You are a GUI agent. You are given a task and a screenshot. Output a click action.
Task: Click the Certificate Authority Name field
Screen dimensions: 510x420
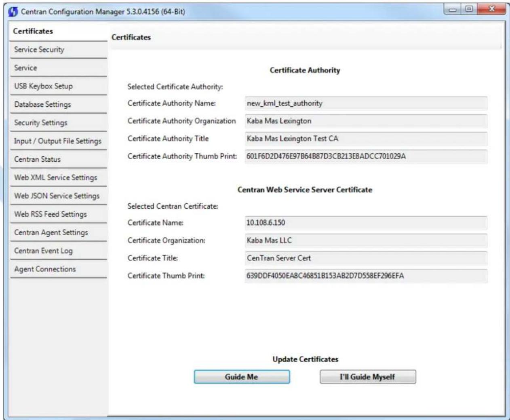(x=366, y=103)
